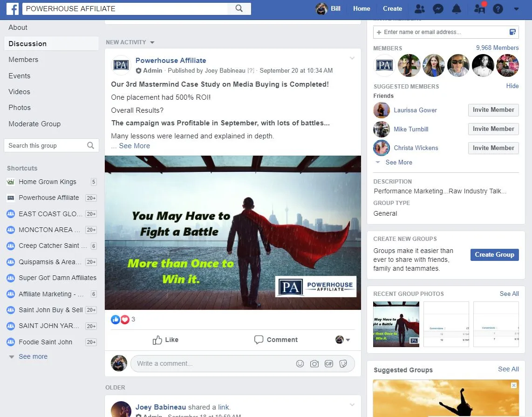Click the group search magnifier icon
The image size is (532, 417).
pyautogui.click(x=90, y=145)
